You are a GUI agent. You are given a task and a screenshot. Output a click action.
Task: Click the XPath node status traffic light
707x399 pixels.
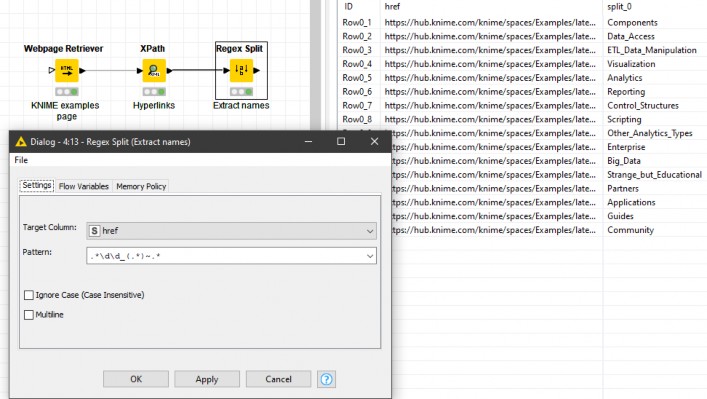tap(154, 92)
